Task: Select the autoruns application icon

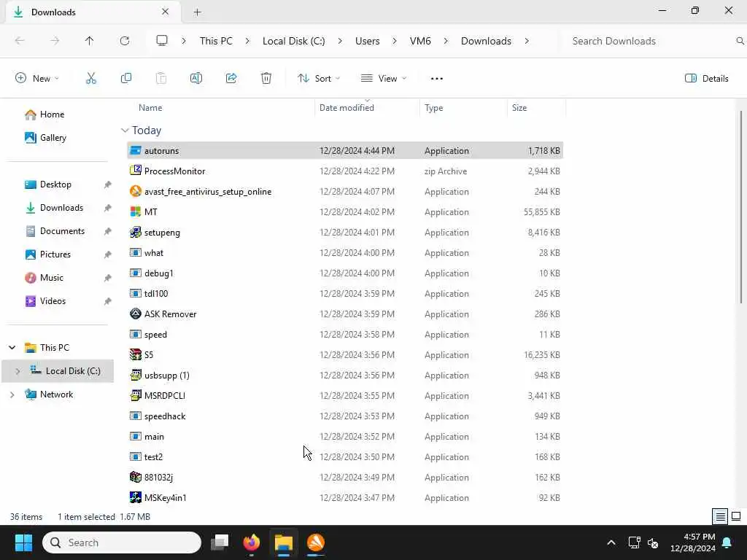Action: click(136, 150)
